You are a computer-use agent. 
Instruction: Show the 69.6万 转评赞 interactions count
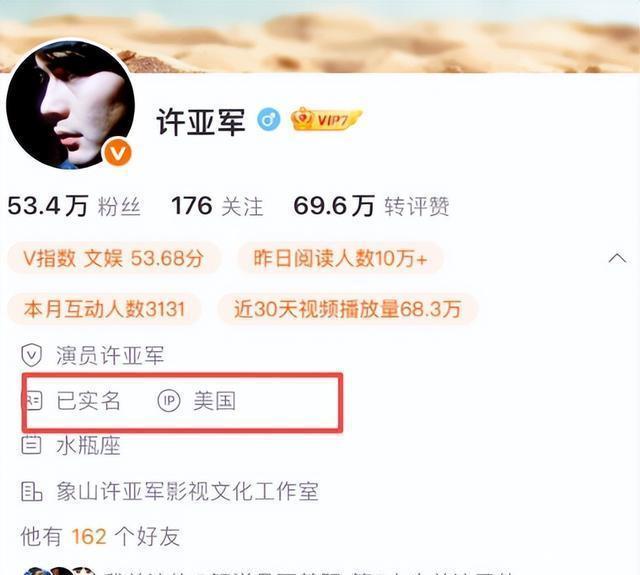371,206
